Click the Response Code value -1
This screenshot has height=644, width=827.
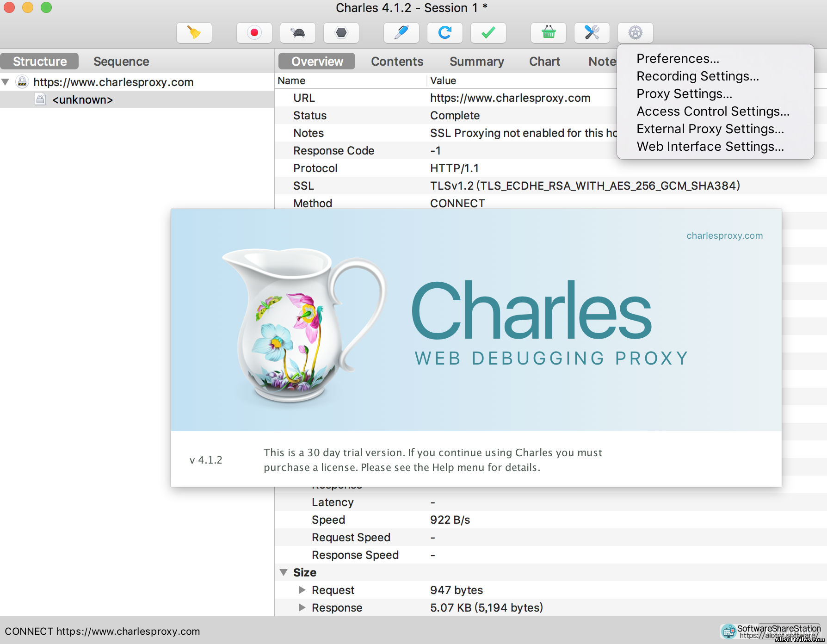[435, 150]
